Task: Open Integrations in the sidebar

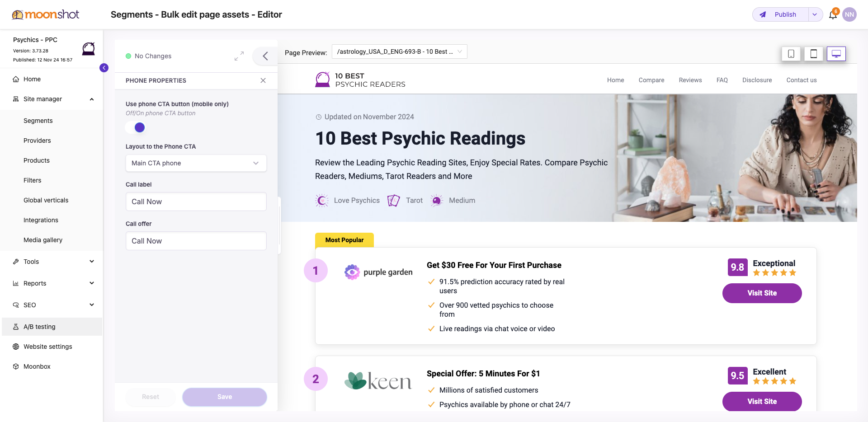Action: pyautogui.click(x=41, y=220)
